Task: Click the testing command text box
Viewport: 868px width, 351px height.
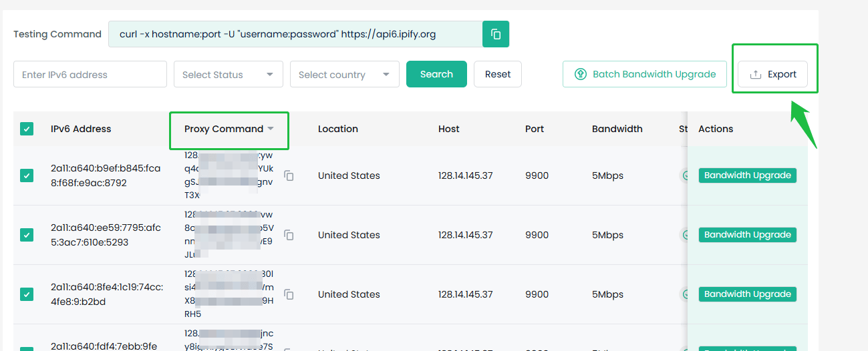Action: point(295,34)
